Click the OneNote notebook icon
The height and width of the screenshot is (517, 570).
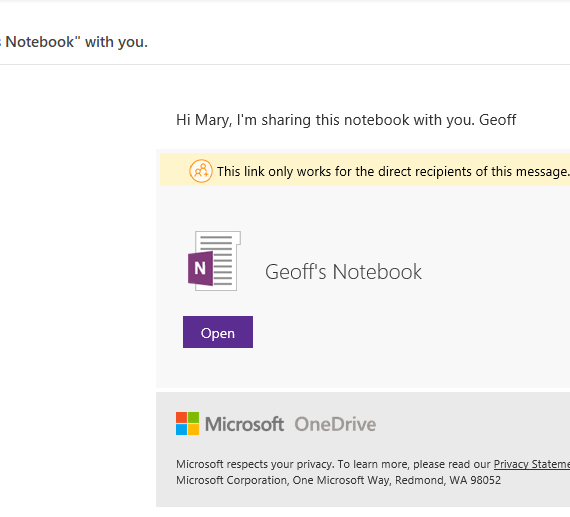click(214, 261)
